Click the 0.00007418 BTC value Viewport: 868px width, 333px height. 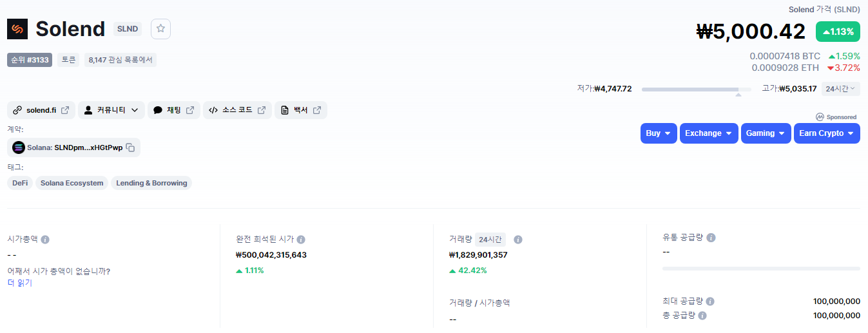tap(785, 56)
